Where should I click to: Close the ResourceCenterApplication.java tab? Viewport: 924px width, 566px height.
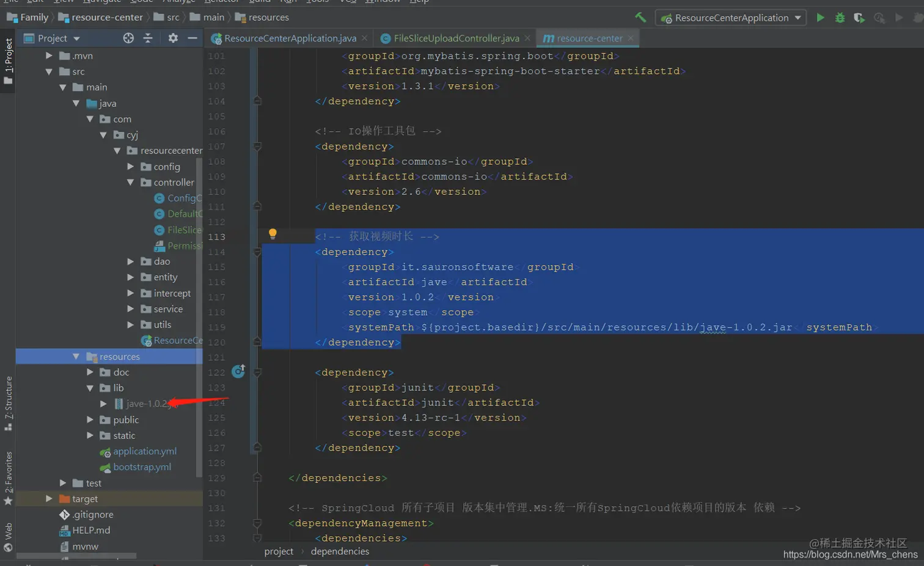365,38
